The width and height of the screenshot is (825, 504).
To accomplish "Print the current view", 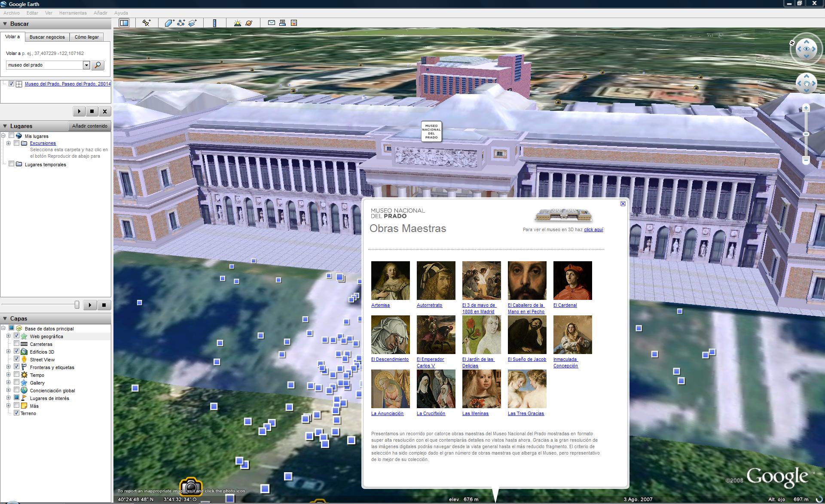I will [282, 23].
